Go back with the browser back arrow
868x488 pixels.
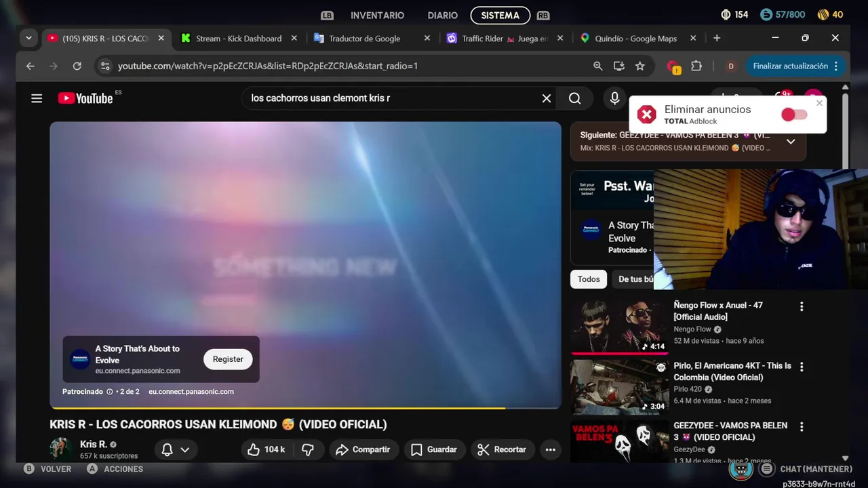coord(30,66)
